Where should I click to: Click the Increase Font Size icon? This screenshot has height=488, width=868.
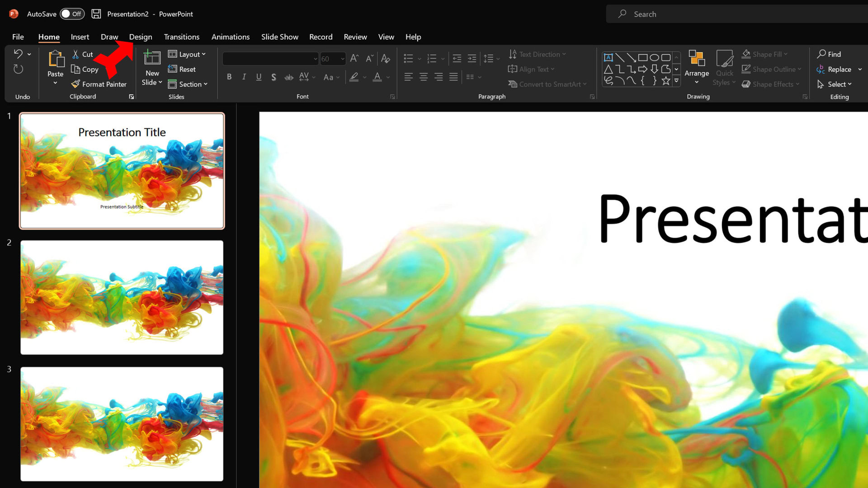pos(354,59)
